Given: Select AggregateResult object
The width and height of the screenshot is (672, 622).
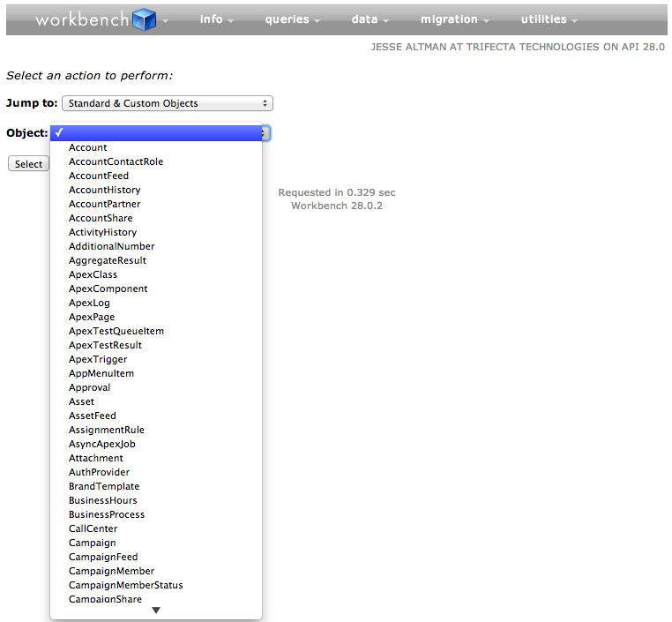Looking at the screenshot, I should click(x=156, y=260).
